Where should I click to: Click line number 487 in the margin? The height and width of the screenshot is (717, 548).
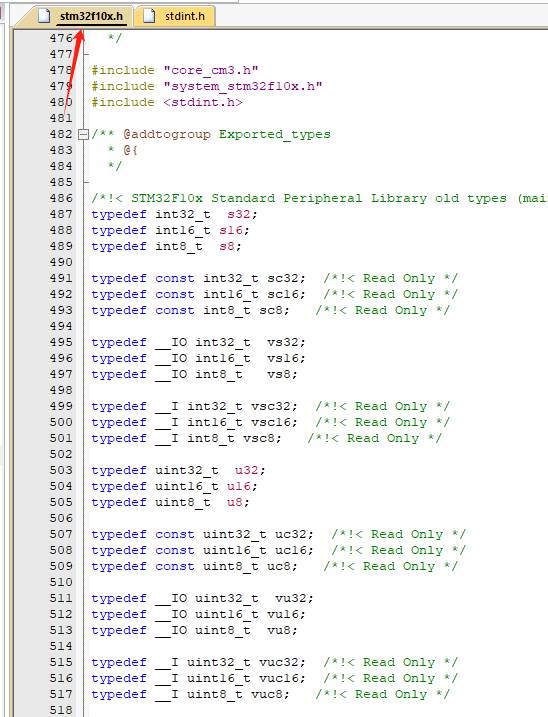tap(61, 214)
